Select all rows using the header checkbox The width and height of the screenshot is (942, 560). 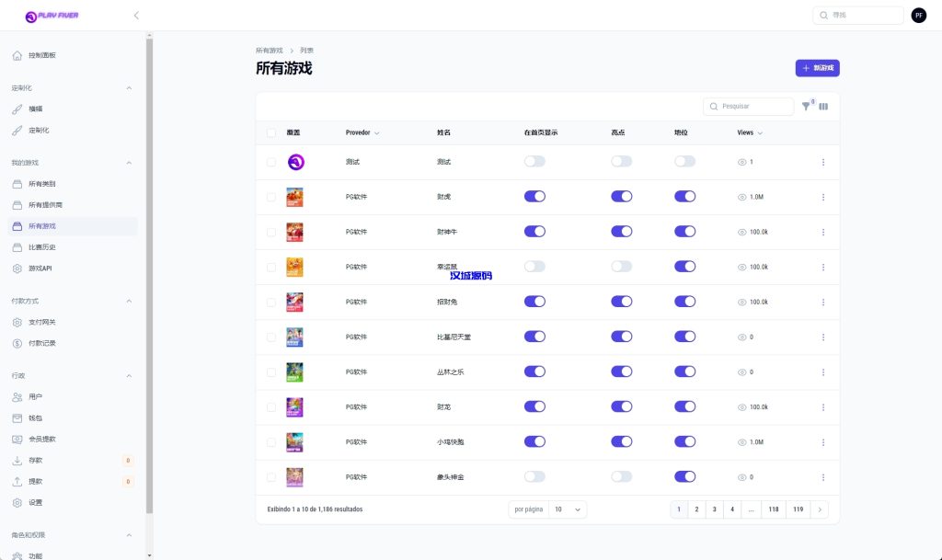point(270,132)
